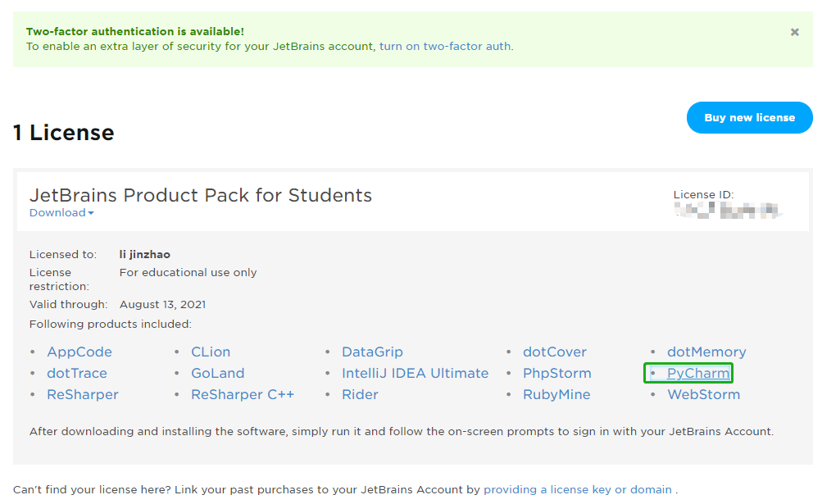Click the Valid through label
This screenshot has height=504, width=813.
(x=69, y=304)
